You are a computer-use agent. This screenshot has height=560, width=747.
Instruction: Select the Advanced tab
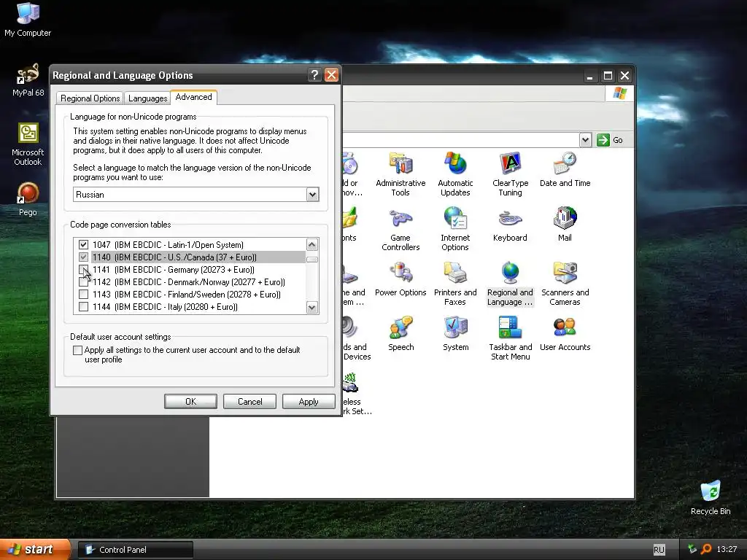tap(193, 97)
